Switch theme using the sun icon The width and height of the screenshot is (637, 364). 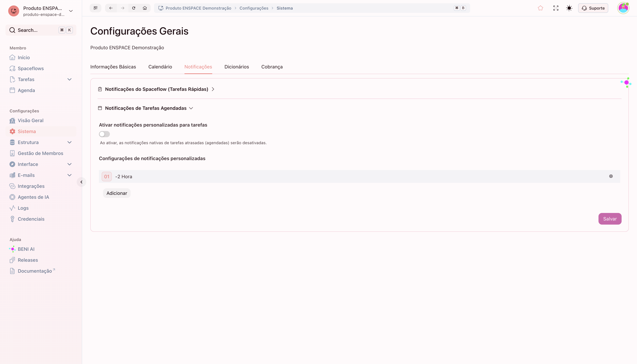click(569, 8)
